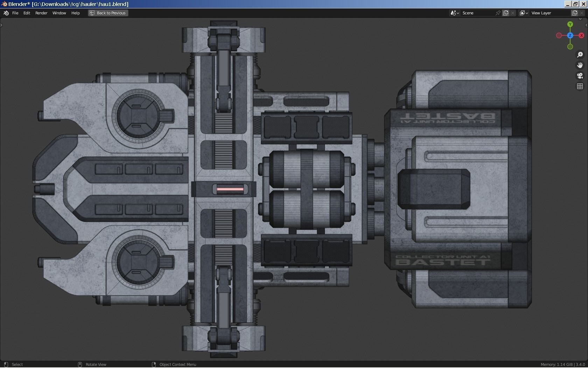This screenshot has width=588, height=368.
Task: Expand the left viewport toolbar arrow
Action: coord(1,25)
